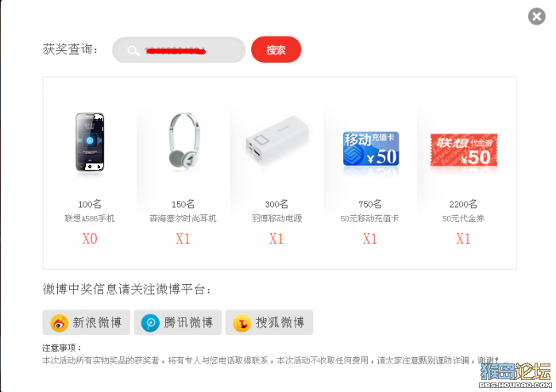Viewport: 556px width, 392px height.
Task: Click the 猴岛论坛 watermark logo
Action: tap(515, 375)
